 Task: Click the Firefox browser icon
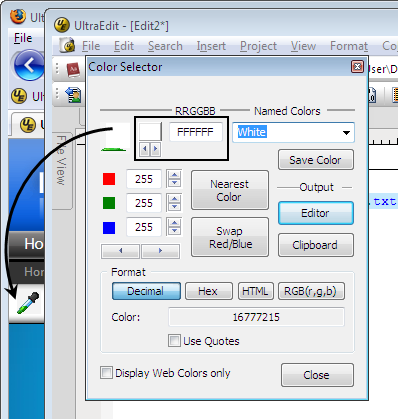click(x=18, y=16)
